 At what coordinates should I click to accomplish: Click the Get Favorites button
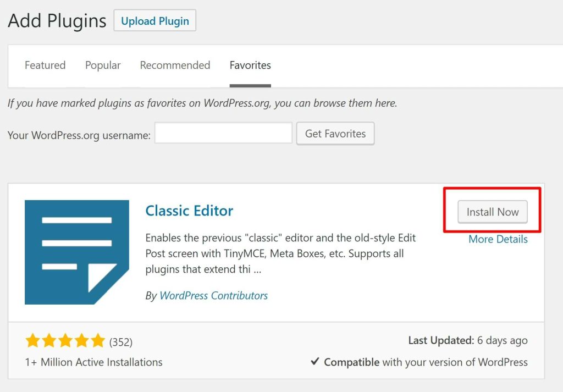(x=335, y=134)
